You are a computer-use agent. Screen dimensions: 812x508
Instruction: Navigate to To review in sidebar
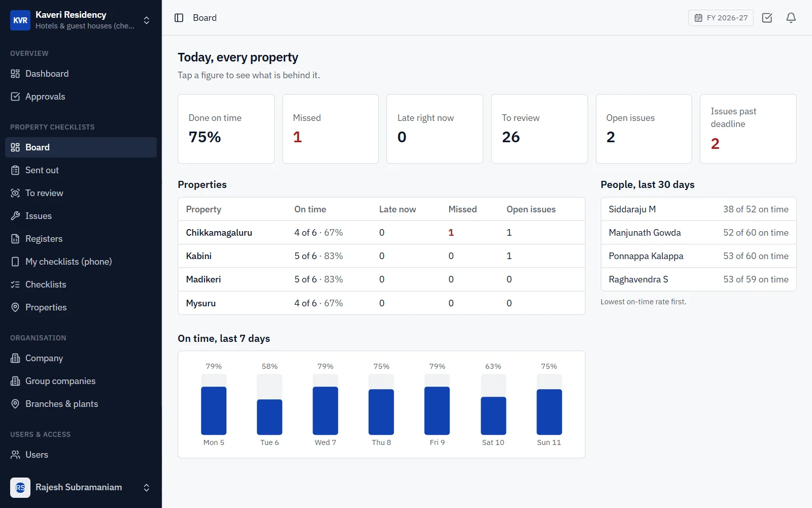coord(81,193)
